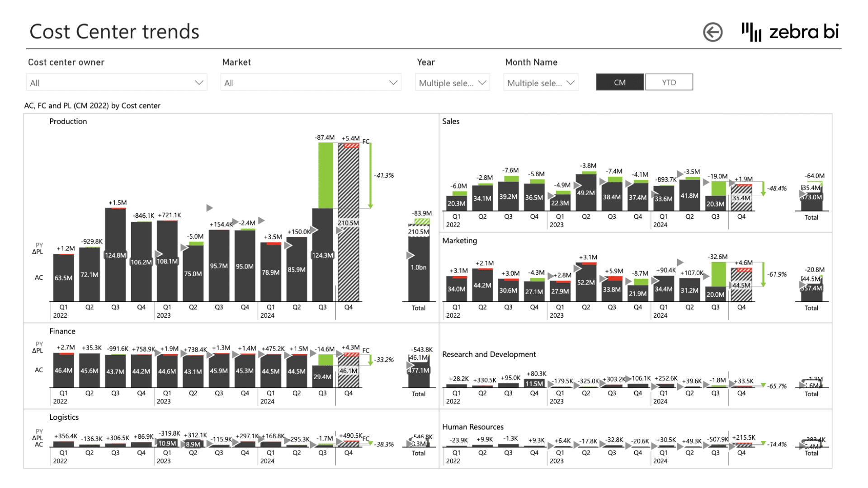This screenshot has width=868, height=488.
Task: Click the back arrow navigation icon
Action: coord(712,32)
